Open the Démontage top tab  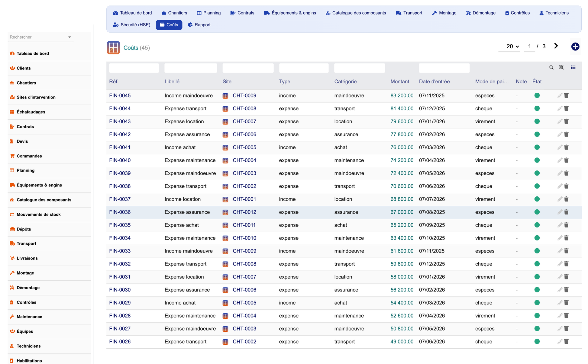click(x=481, y=13)
